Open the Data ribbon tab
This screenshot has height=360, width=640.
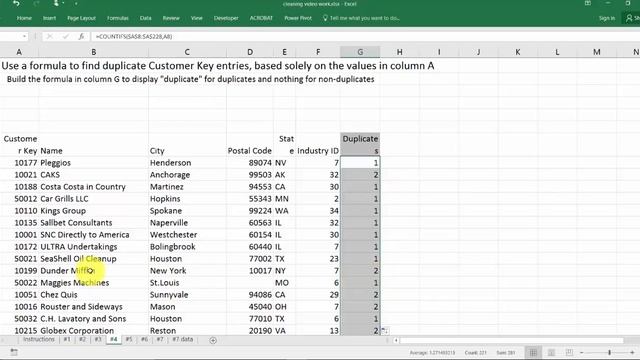[x=145, y=18]
